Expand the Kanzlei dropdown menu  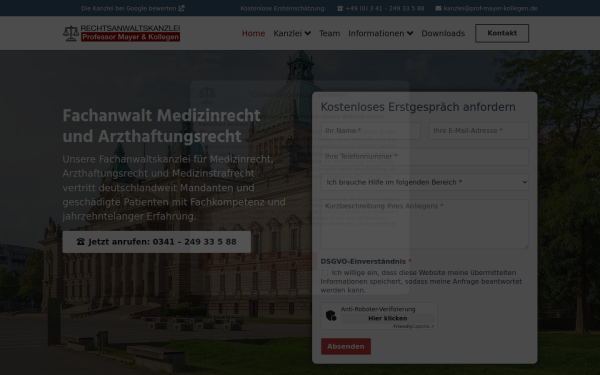[x=292, y=33]
